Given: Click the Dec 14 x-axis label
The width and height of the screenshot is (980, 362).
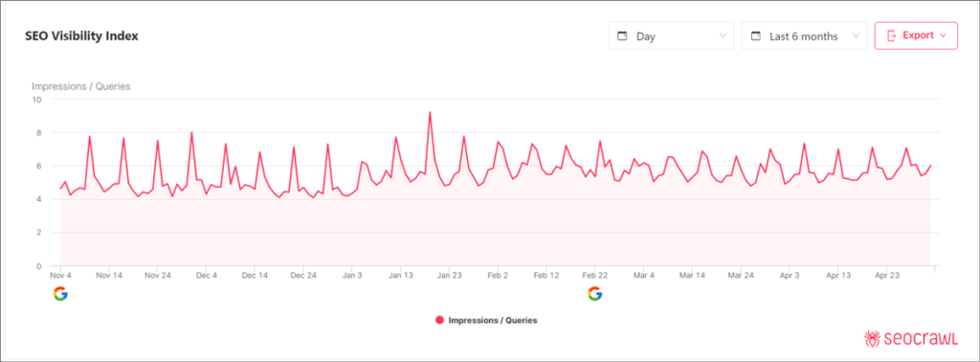Looking at the screenshot, I should coord(255,275).
